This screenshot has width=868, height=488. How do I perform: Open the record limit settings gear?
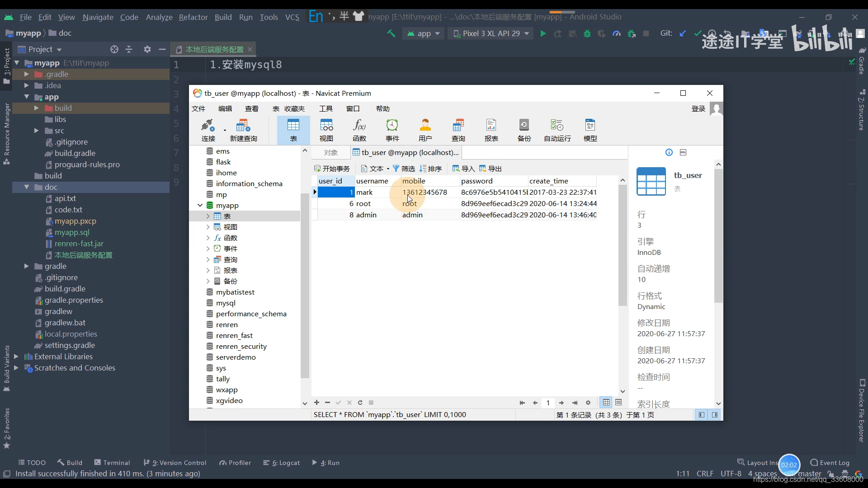[588, 403]
